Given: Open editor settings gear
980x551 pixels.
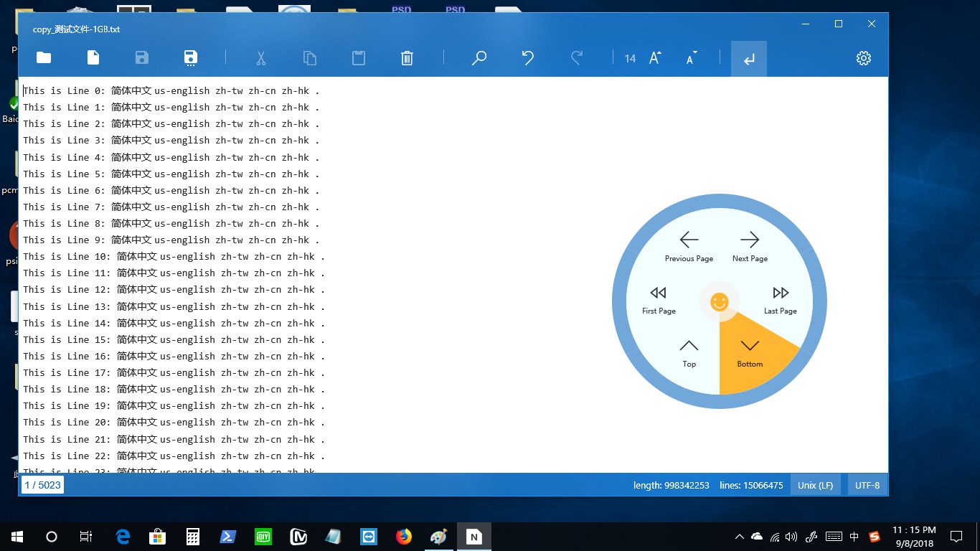Looking at the screenshot, I should (x=864, y=58).
